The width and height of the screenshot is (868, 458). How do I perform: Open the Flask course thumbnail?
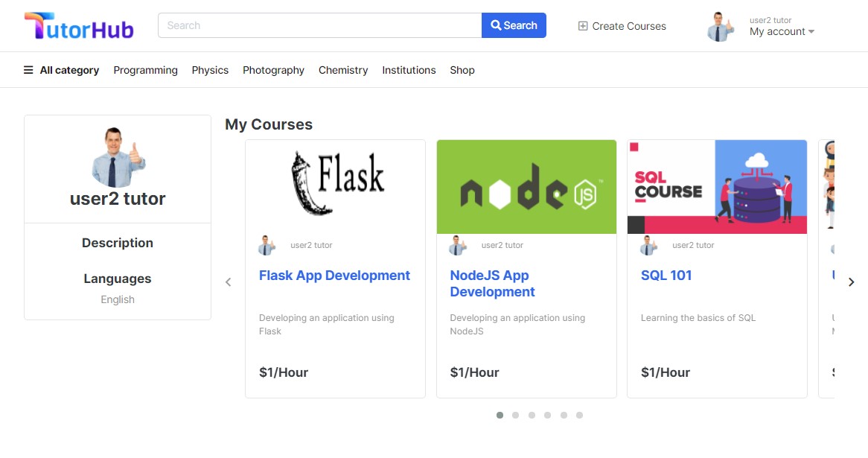[x=336, y=187]
